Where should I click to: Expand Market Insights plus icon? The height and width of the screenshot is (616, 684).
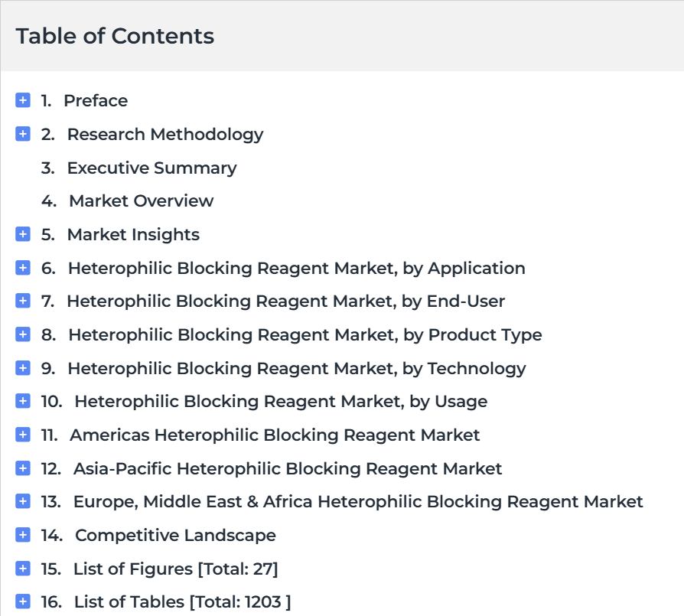[x=23, y=234]
